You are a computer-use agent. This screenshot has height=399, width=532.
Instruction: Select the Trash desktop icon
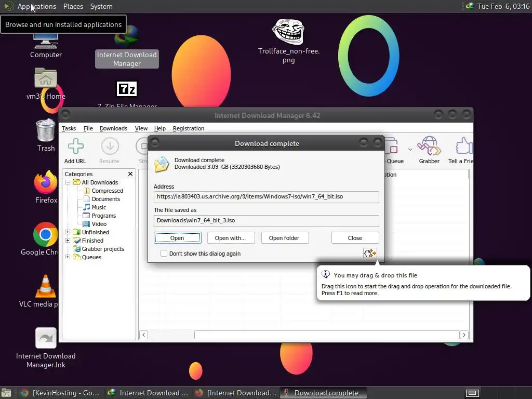46,129
